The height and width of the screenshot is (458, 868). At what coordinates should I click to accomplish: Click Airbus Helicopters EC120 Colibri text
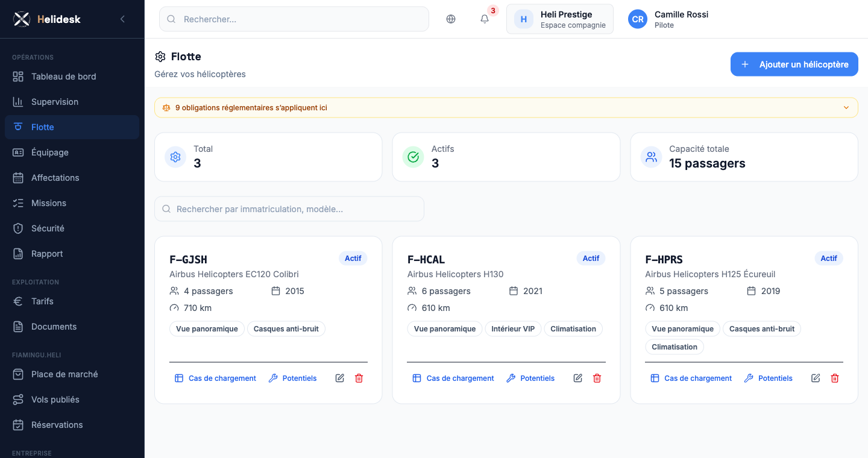click(234, 274)
